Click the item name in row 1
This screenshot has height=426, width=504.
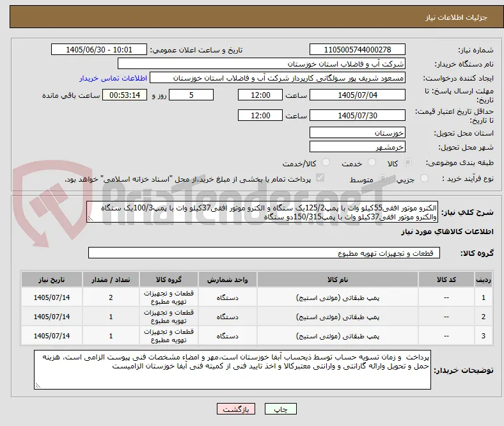point(338,297)
